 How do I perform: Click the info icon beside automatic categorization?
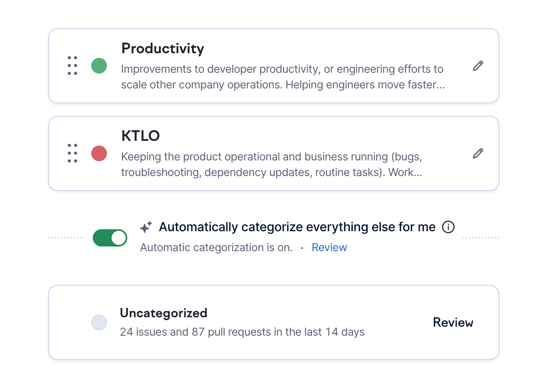point(448,227)
